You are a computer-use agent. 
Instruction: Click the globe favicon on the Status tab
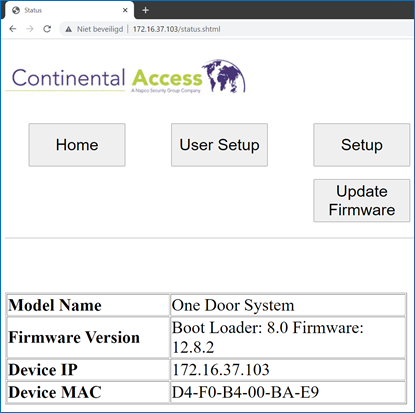(16, 10)
